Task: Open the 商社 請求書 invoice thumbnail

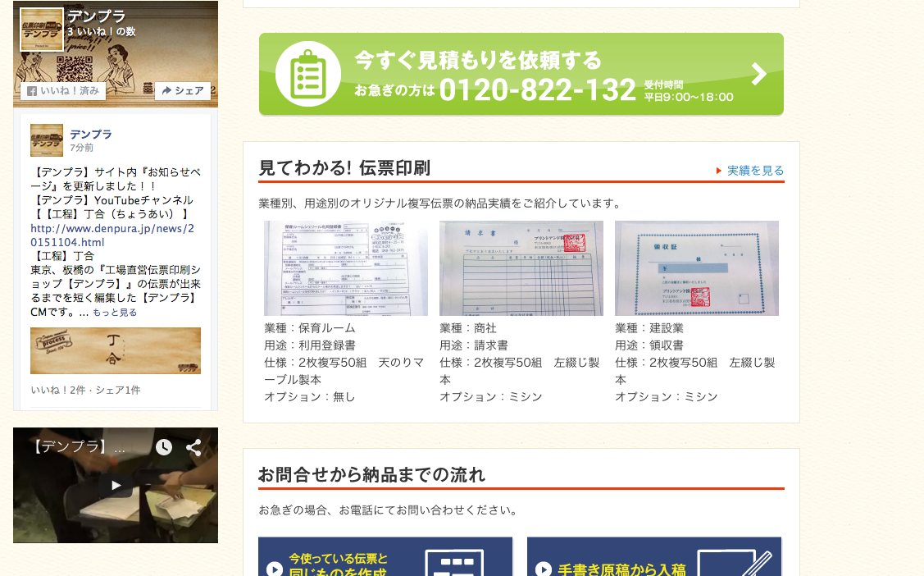Action: pyautogui.click(x=521, y=268)
